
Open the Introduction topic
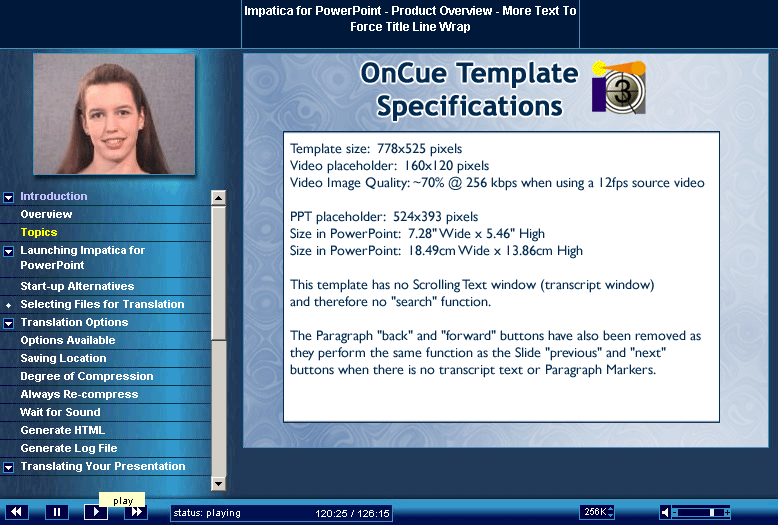(x=54, y=197)
